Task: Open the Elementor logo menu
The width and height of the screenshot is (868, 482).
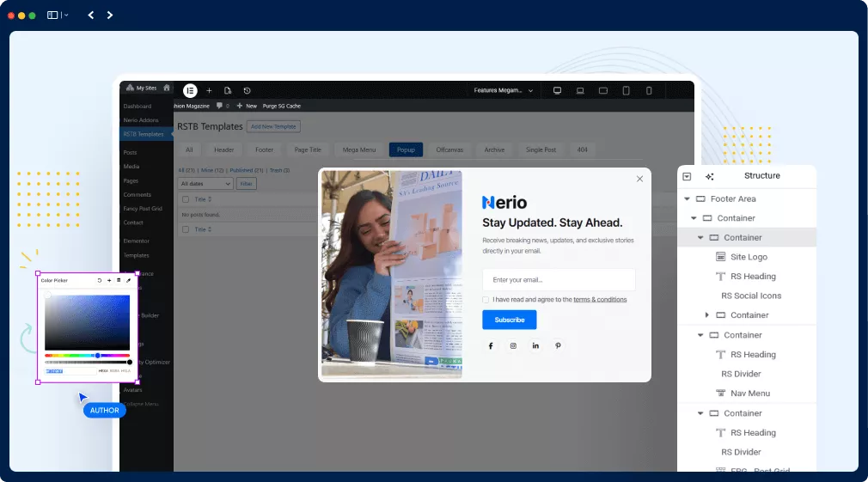Action: 190,91
